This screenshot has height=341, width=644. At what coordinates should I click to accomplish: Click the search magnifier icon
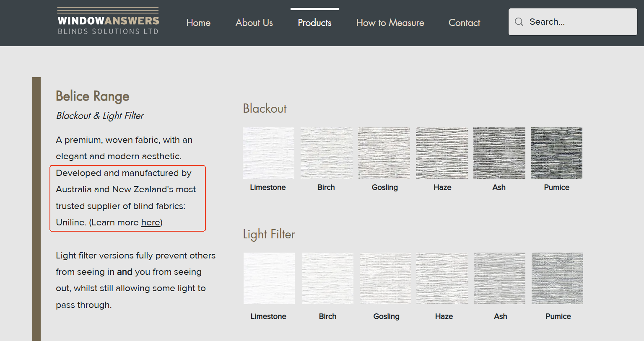[519, 22]
